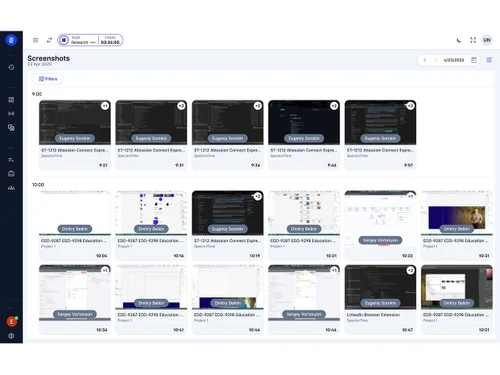The width and height of the screenshot is (500, 375).
Task: Click the +1 badge on the 10:22 screenshot
Action: (x=410, y=196)
